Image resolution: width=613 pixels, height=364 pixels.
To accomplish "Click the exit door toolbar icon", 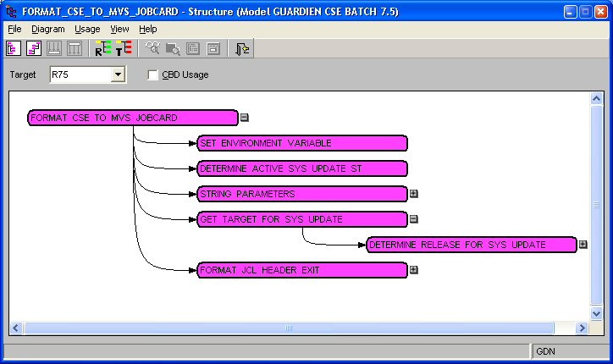I will pos(242,49).
